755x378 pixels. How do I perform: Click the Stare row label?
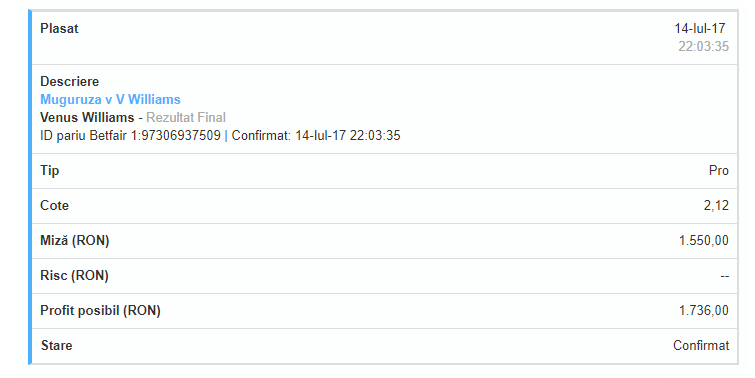point(56,345)
